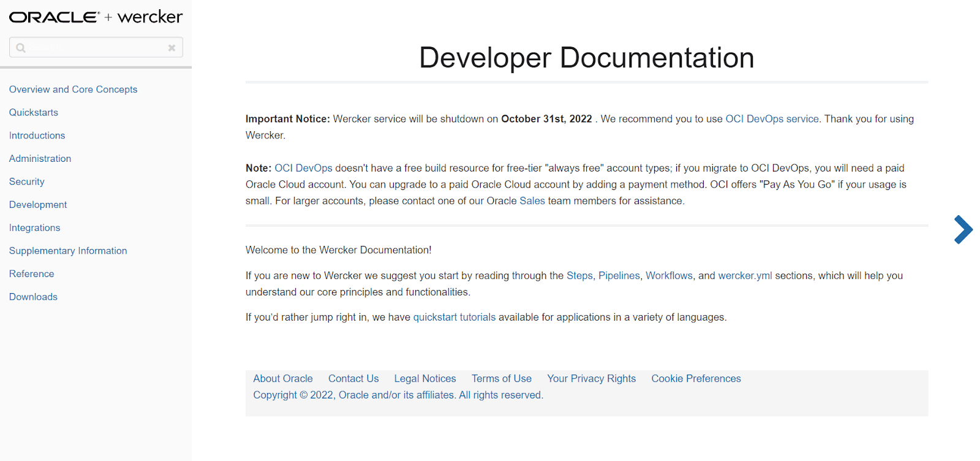
Task: Click the Oracle + Wercker logo
Action: (96, 17)
